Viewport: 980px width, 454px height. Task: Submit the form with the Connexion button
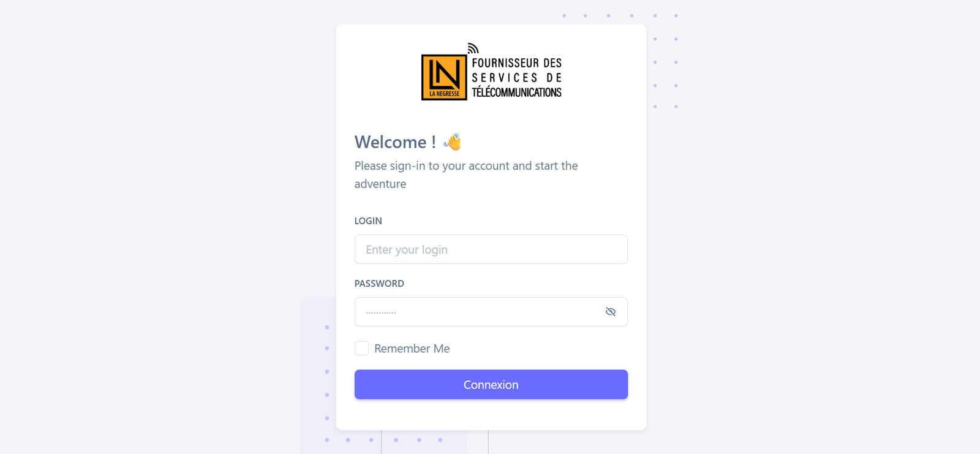(x=491, y=385)
